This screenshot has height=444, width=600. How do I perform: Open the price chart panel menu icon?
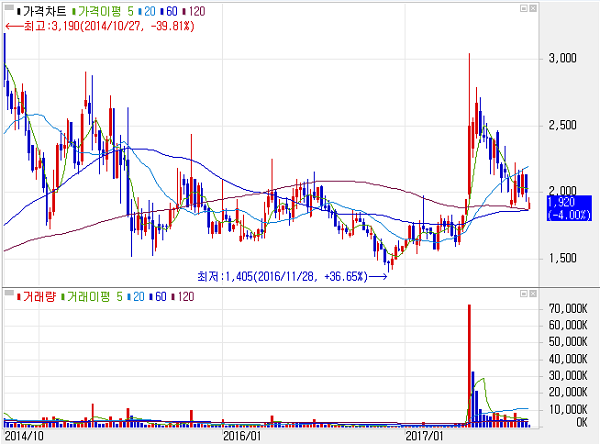(x=9, y=7)
